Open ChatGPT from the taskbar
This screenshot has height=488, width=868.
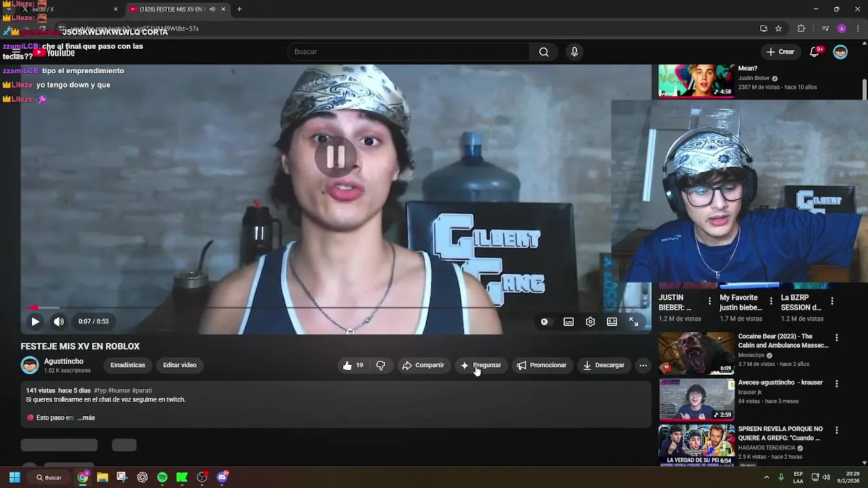[142, 477]
